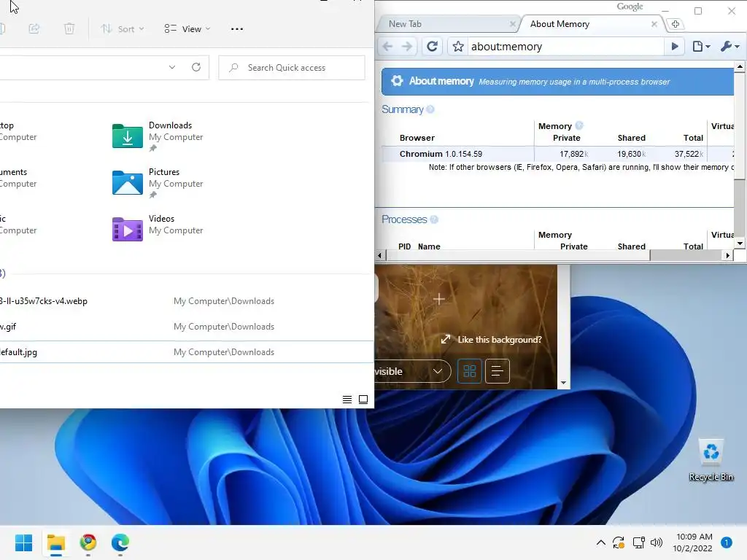747x560 pixels.
Task: Open the page menu dropdown
Action: click(x=701, y=46)
